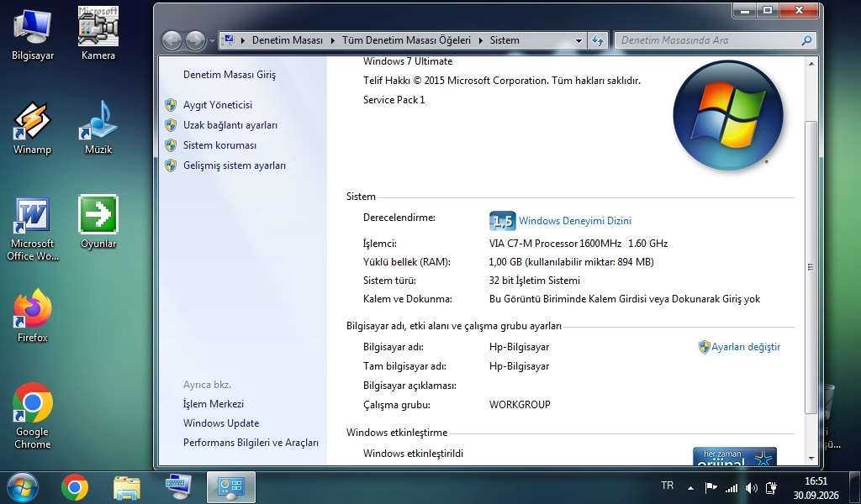Open the Windows Start menu orb
The width and height of the screenshot is (861, 504).
point(23,487)
